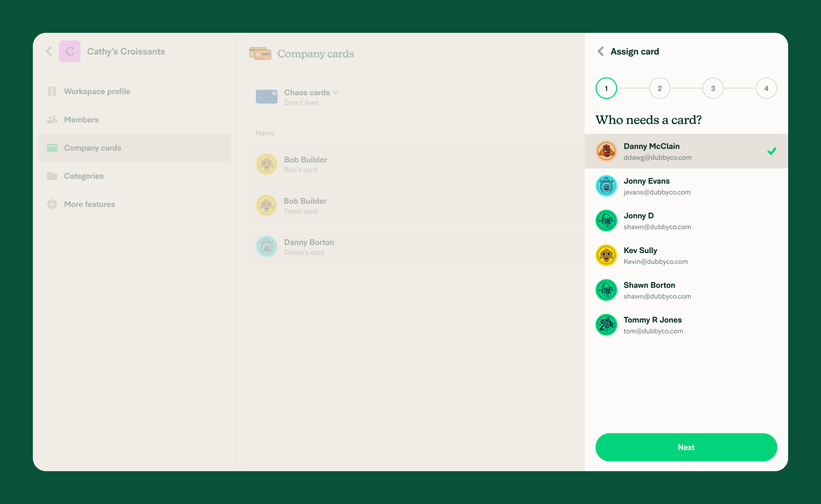The image size is (821, 504).
Task: Click the back arrow on Assign card panel
Action: [601, 52]
